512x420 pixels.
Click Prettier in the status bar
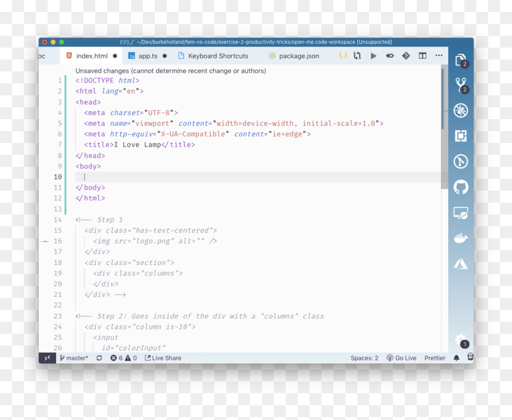pyautogui.click(x=435, y=358)
